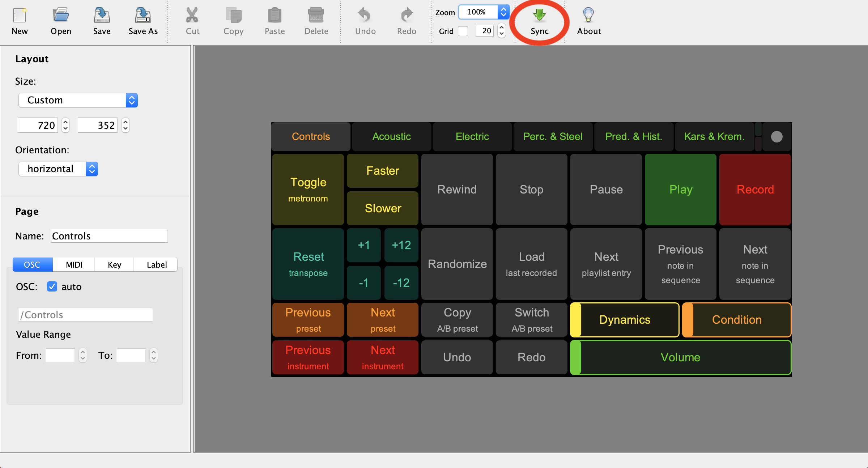Switch to the MIDI tab
The image size is (868, 468).
(x=74, y=265)
